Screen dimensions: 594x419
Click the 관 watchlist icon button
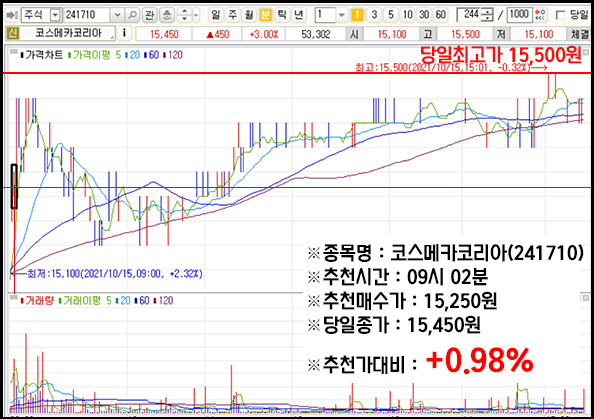pos(150,15)
